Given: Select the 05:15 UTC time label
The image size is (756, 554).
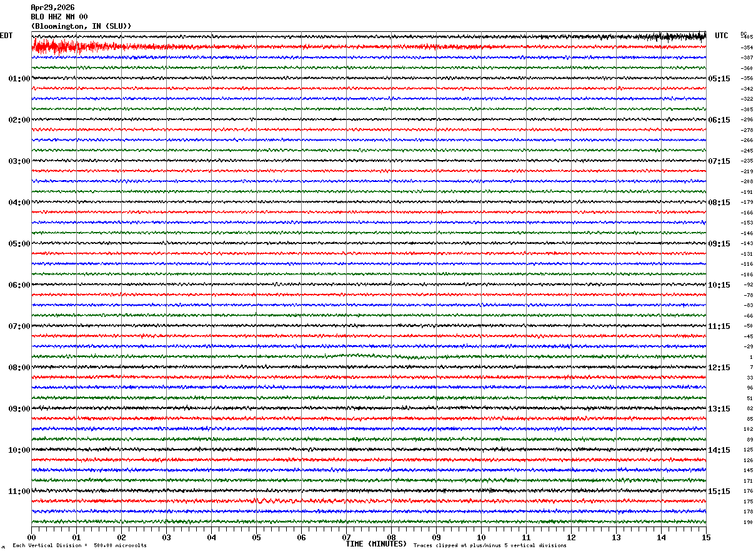Looking at the screenshot, I should 719,79.
